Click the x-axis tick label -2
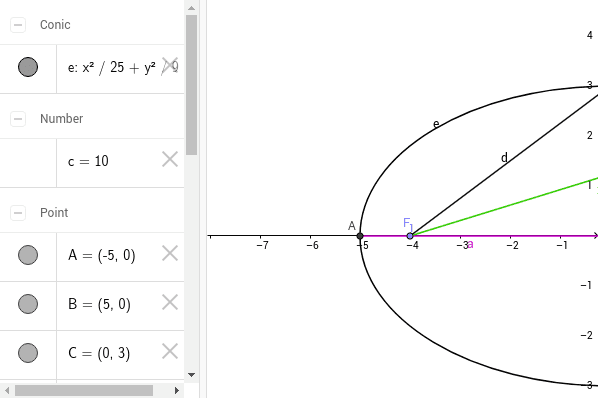 tap(512, 245)
